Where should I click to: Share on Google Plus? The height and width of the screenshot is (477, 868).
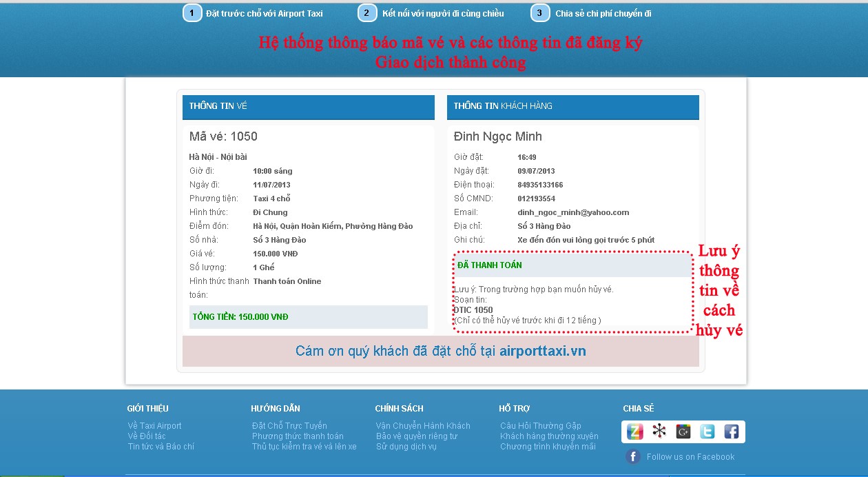point(683,432)
